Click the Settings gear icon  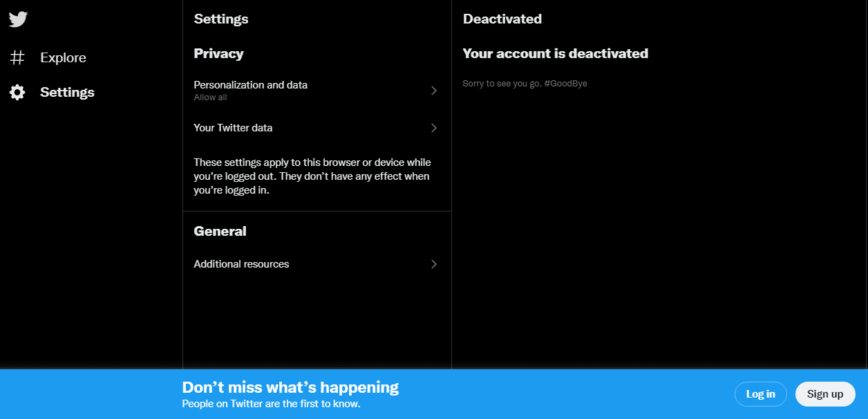coord(17,93)
